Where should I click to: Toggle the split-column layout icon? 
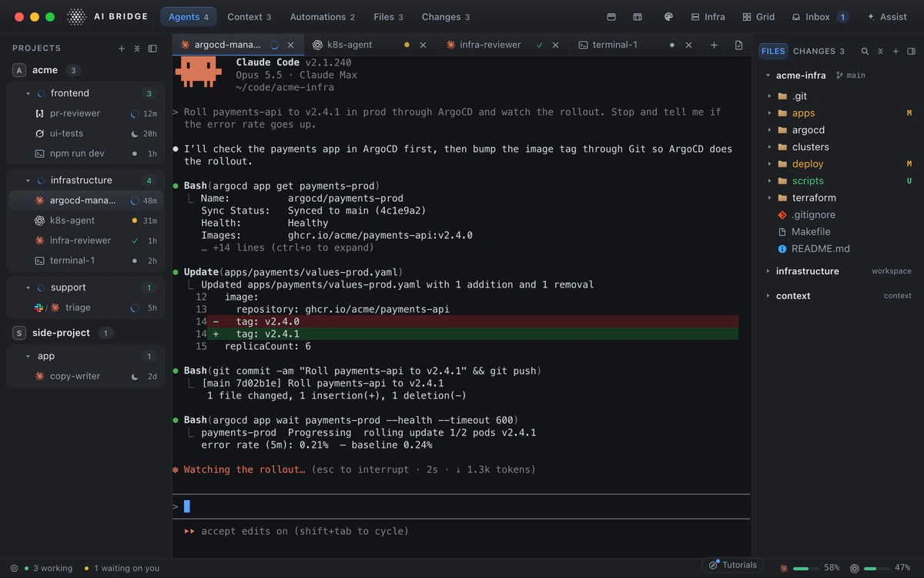tap(638, 17)
